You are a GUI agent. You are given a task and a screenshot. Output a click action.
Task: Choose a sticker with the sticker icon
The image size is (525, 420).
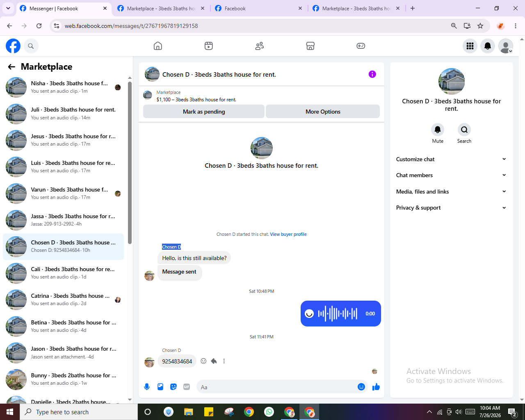click(173, 387)
